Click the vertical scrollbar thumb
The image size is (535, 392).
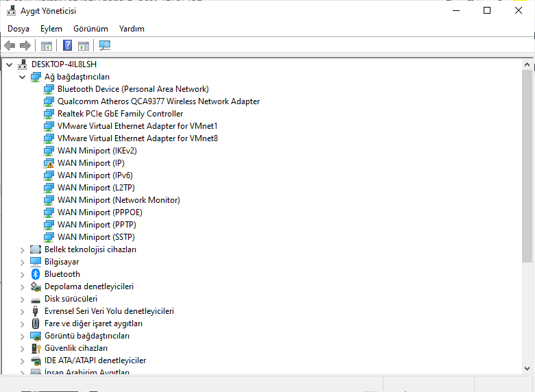coord(527,167)
